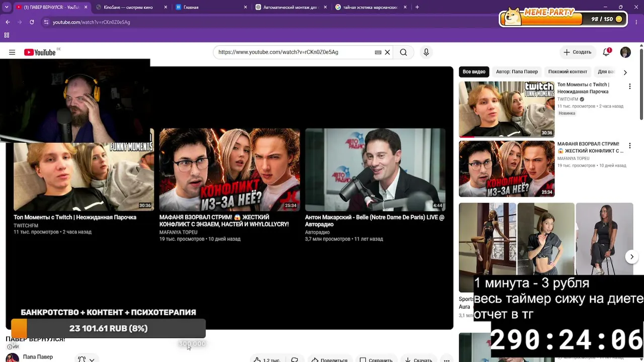Viewport: 644px width, 362px height.
Task: Open the site info icon in the address bar
Action: 46,22
